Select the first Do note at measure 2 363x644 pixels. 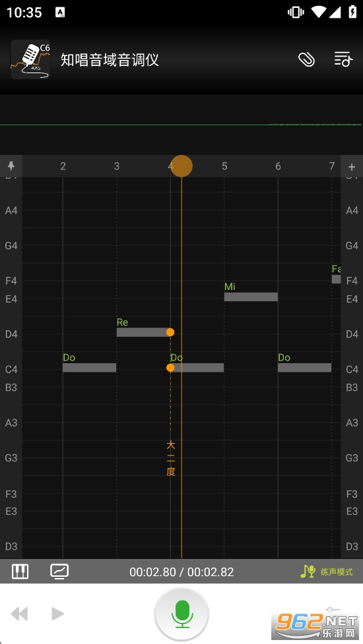89,368
